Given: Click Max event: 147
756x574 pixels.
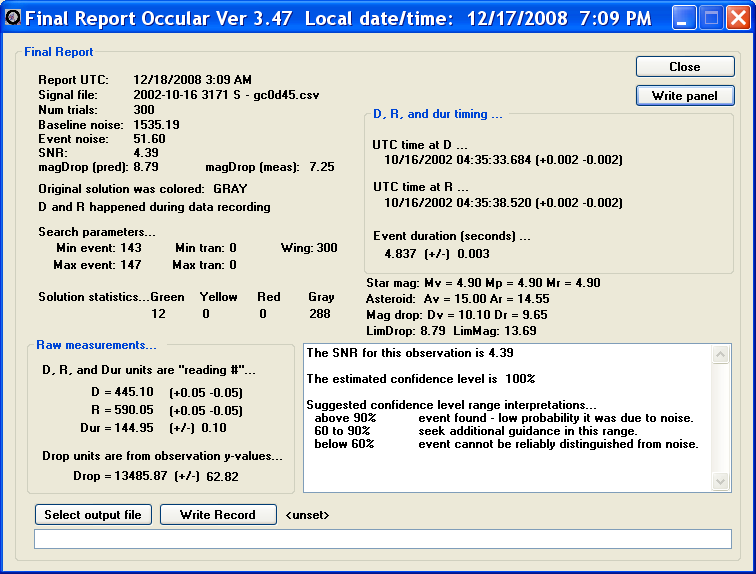Looking at the screenshot, I should (x=97, y=265).
